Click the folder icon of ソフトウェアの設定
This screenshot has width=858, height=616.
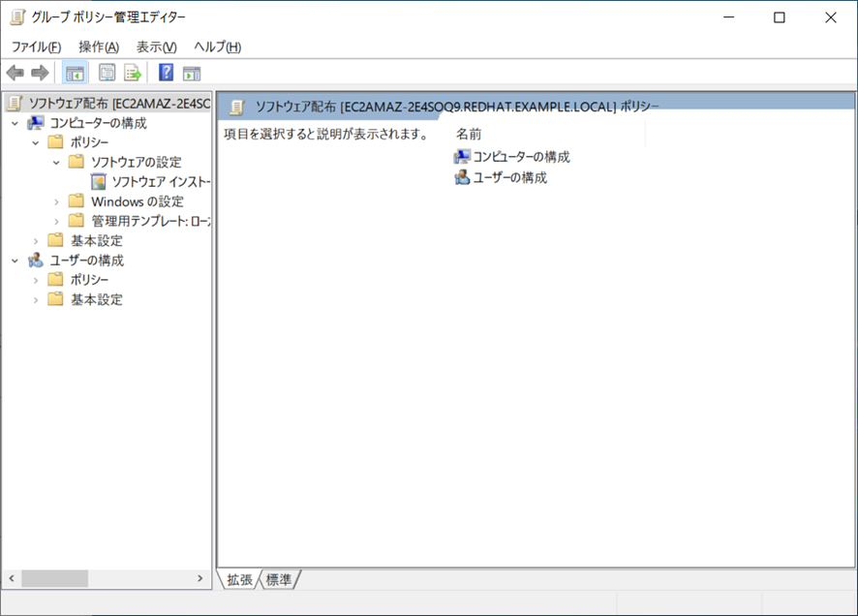pos(77,162)
